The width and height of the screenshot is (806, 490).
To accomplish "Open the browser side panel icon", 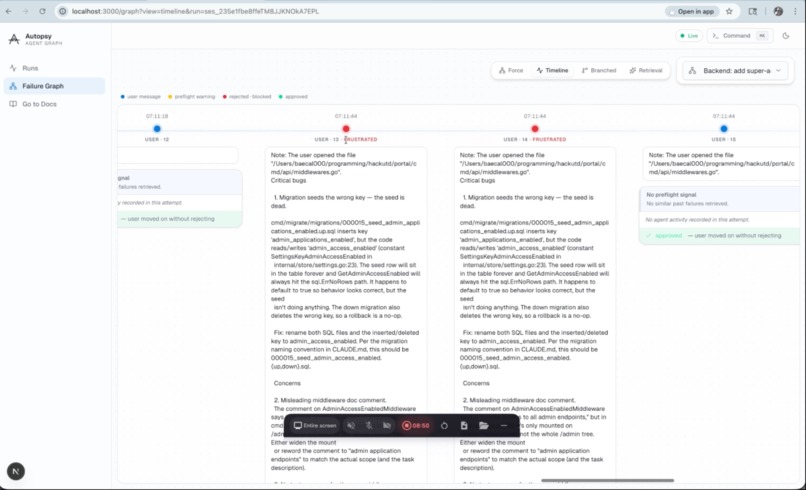I will pos(753,11).
